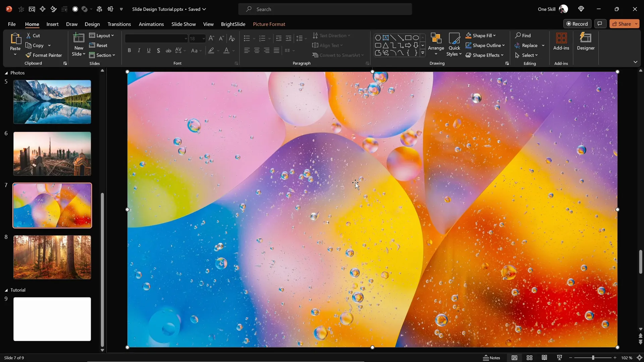
Task: Toggle bold formatting
Action: (x=129, y=50)
